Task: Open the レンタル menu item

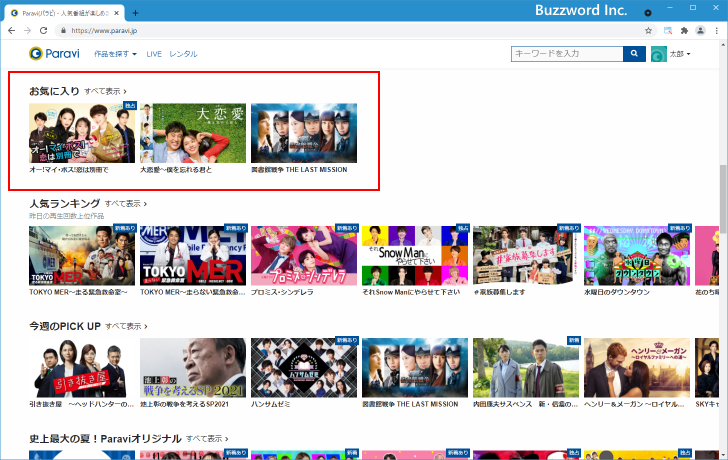Action: point(183,54)
